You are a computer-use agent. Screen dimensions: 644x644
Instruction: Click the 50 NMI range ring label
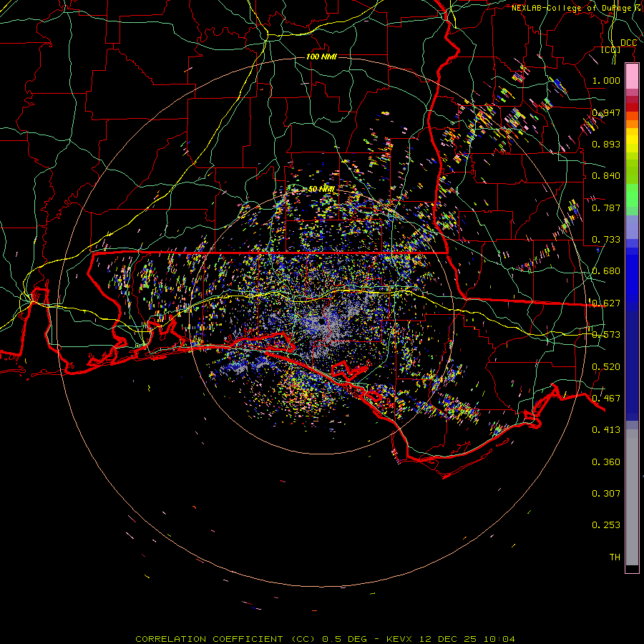[321, 190]
